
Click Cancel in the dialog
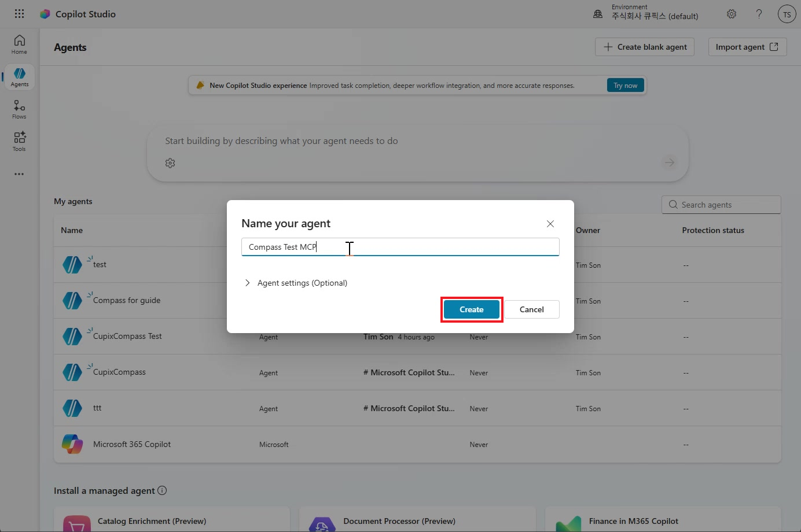point(532,309)
